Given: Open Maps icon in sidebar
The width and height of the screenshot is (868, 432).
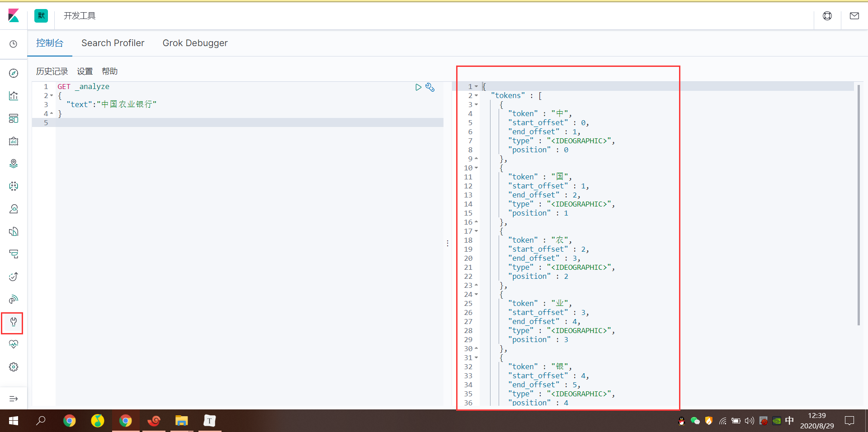Looking at the screenshot, I should 14,164.
